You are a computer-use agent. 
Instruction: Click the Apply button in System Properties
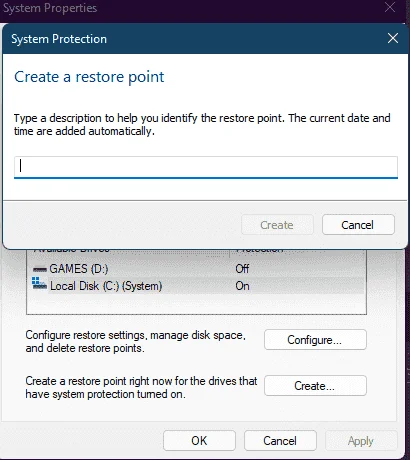(x=361, y=441)
